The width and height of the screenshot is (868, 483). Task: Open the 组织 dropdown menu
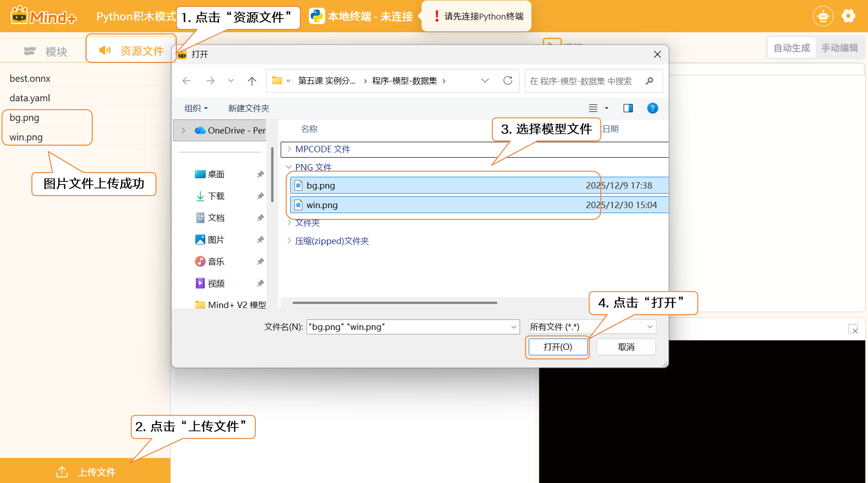pos(196,108)
